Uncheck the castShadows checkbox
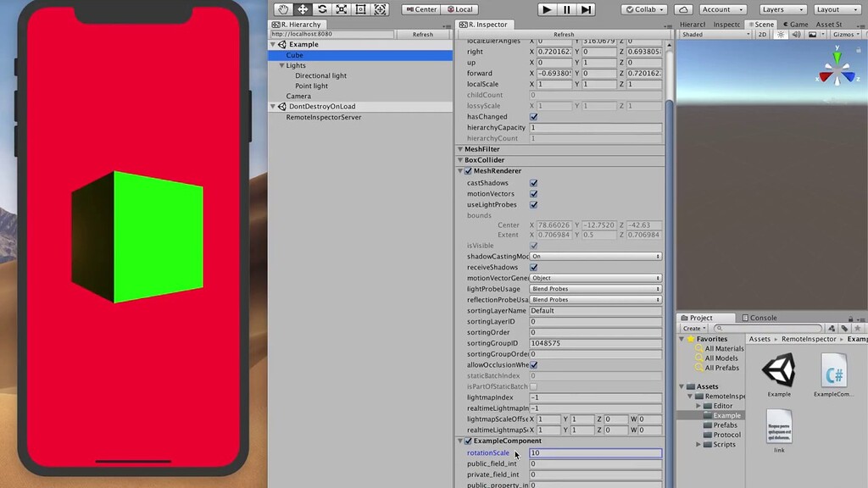This screenshot has width=868, height=488. click(x=533, y=182)
